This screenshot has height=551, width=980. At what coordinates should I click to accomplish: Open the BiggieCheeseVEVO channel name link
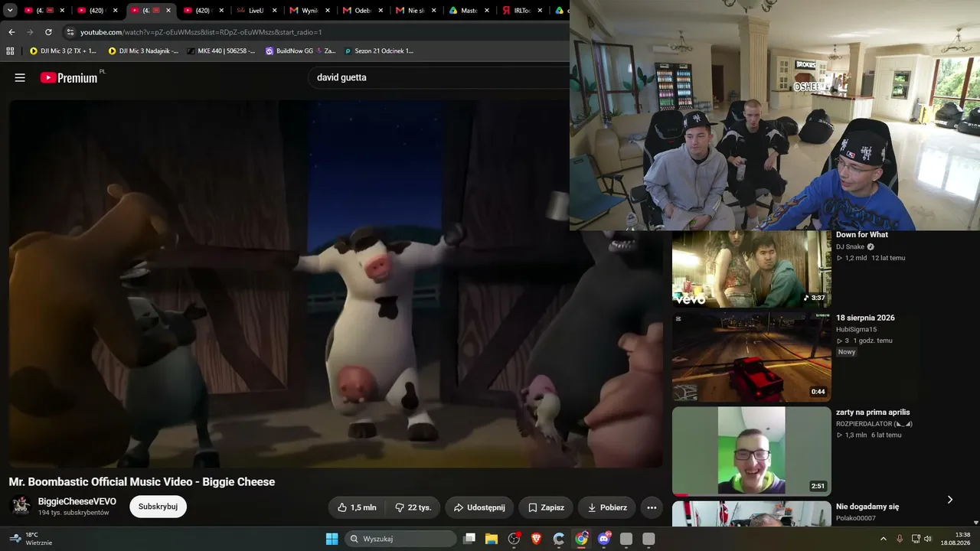[77, 501]
